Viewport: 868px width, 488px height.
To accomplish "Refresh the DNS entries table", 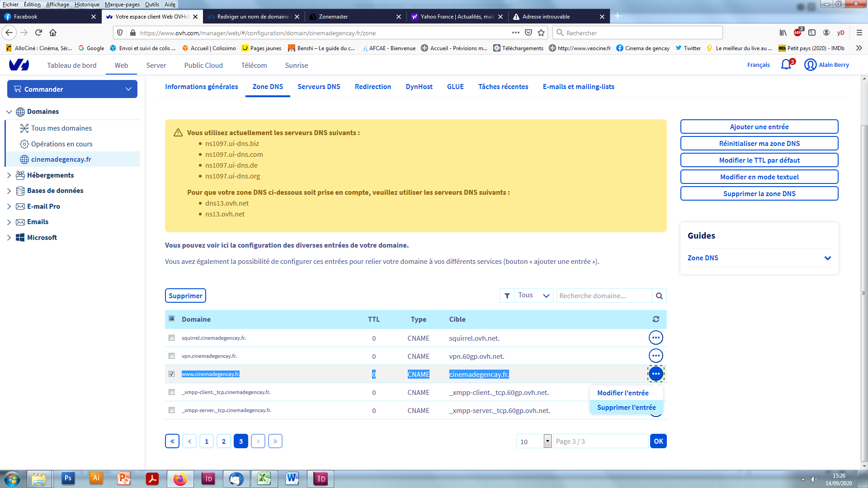I will coord(656,319).
